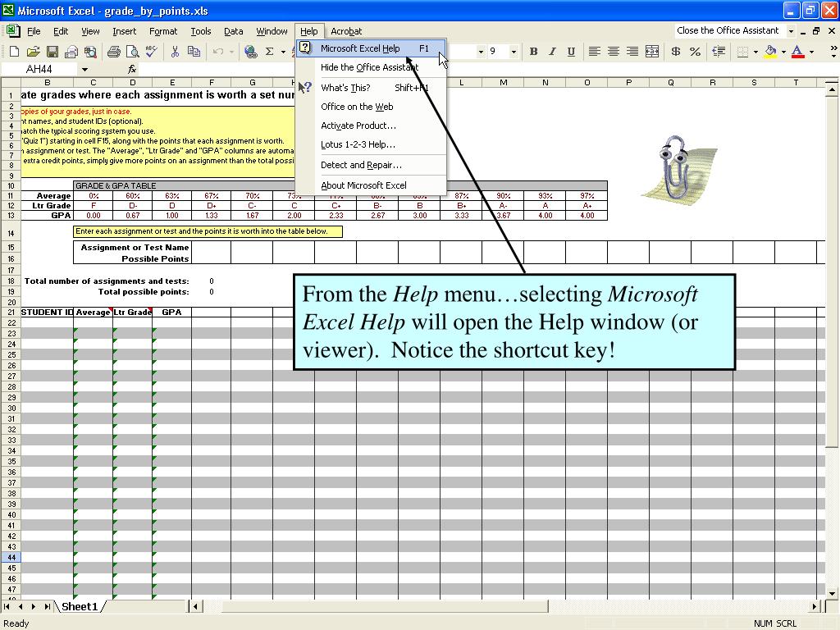Copy selection using the toolbar icon
The image size is (840, 630).
(x=194, y=52)
